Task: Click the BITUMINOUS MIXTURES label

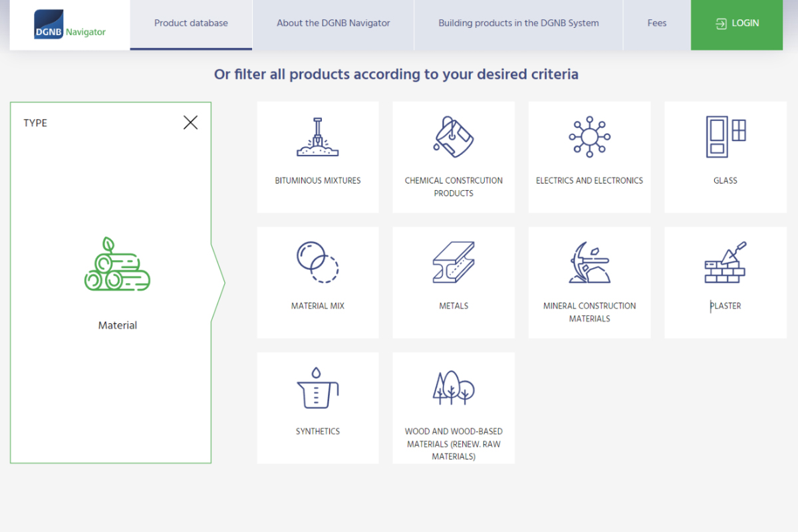Action: (x=318, y=180)
